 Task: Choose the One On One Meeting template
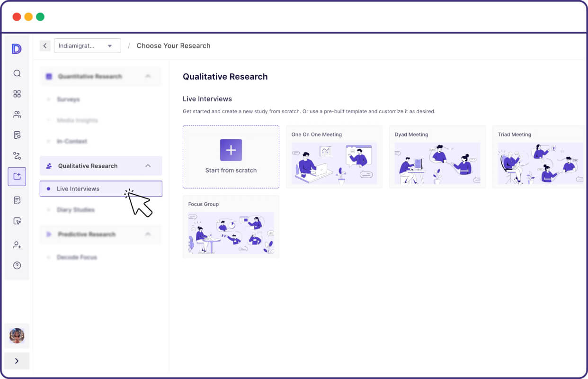coord(334,157)
